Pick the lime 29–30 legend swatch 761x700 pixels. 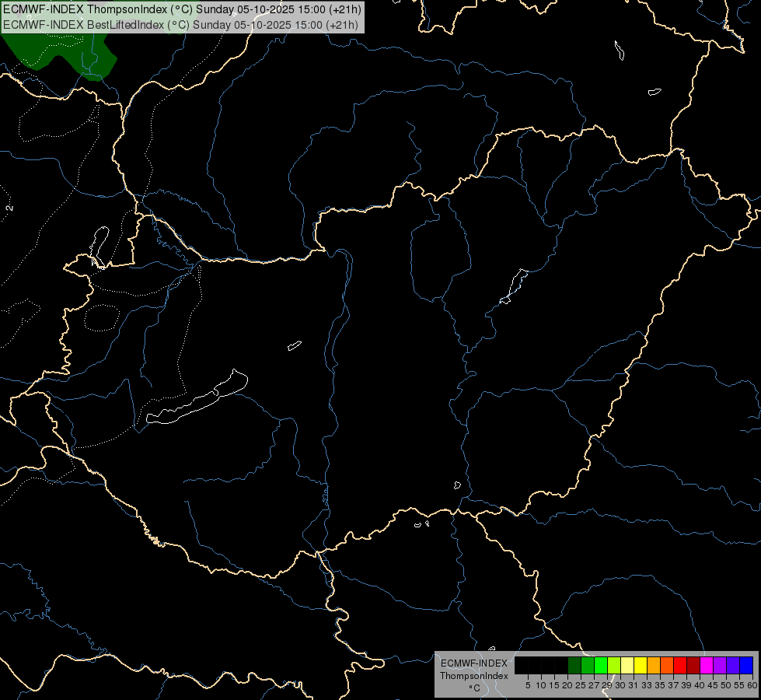coord(614,665)
